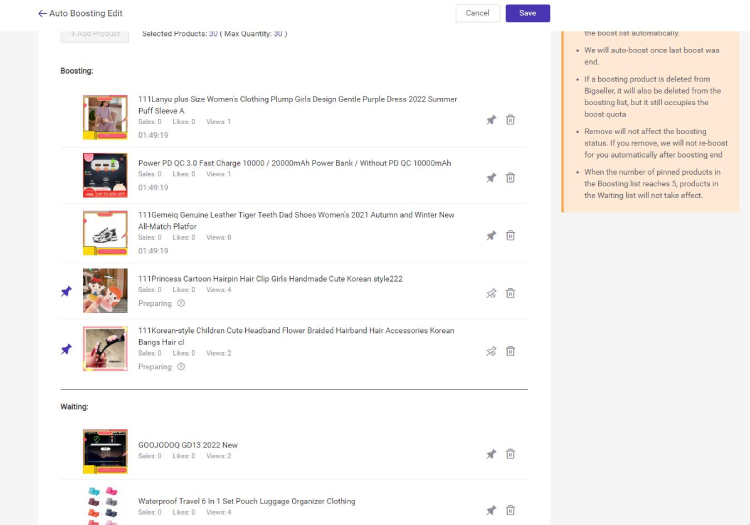Click the disabled Add Product button

(95, 33)
